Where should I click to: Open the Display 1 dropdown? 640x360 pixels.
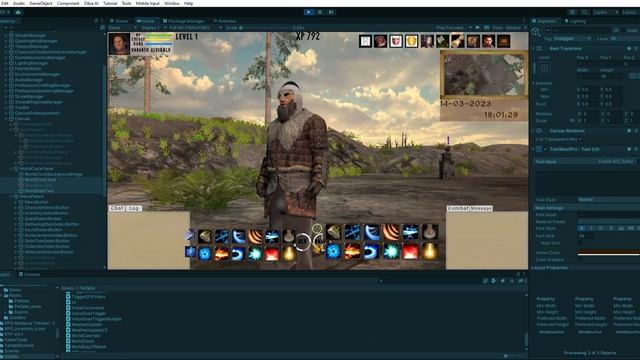coord(152,28)
